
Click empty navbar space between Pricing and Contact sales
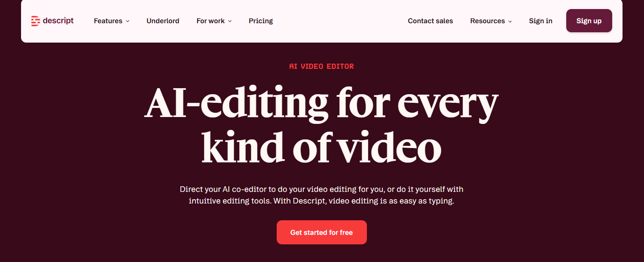(339, 21)
